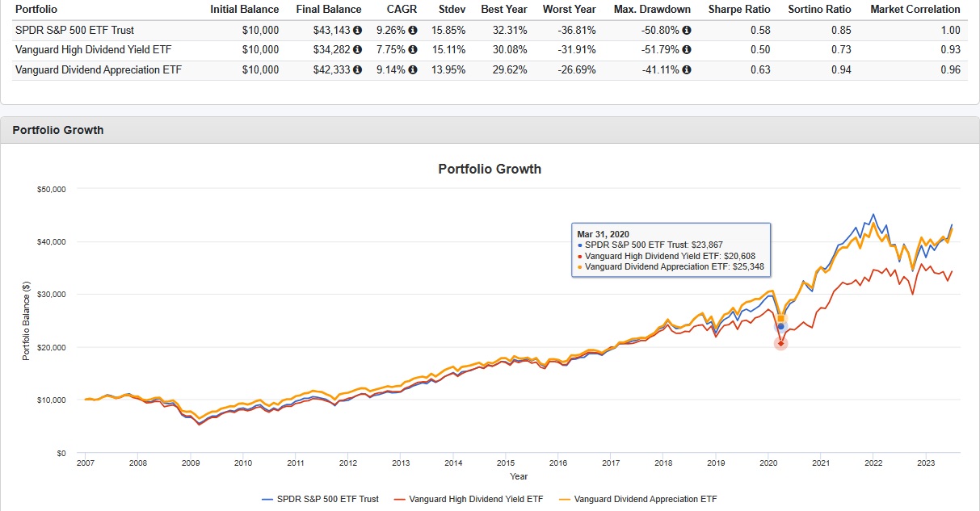Image resolution: width=980 pixels, height=511 pixels.
Task: Click the 0.63 Sharpe ratio value
Action: pos(760,70)
